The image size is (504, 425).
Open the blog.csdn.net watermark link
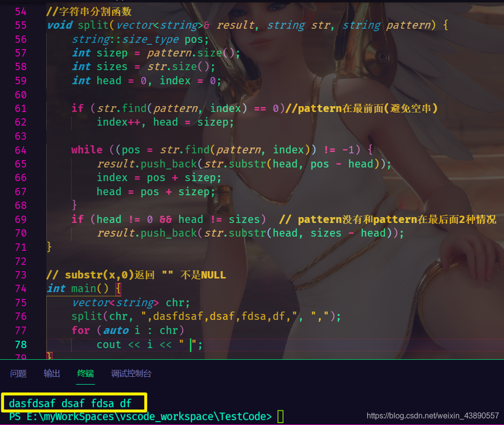point(432,416)
